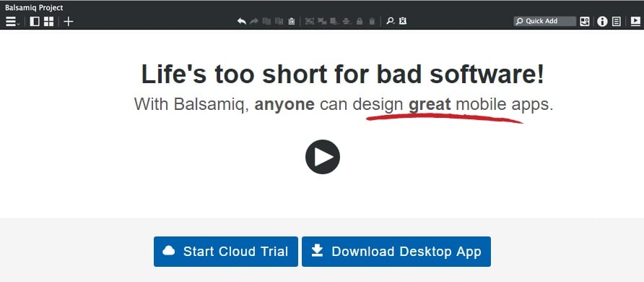Add a new mockup with the plus icon
This screenshot has height=282, width=644.
[68, 22]
